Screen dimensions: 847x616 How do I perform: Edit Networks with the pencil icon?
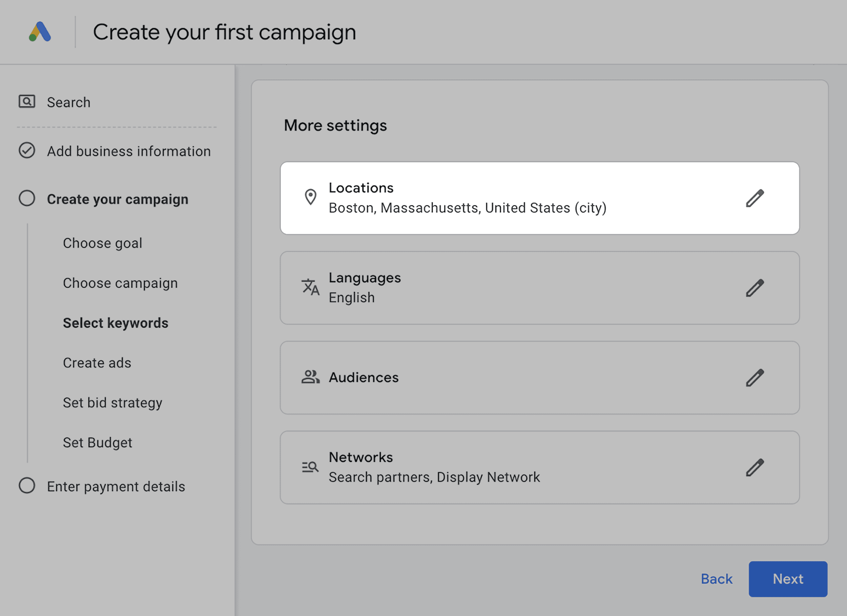[x=755, y=467]
